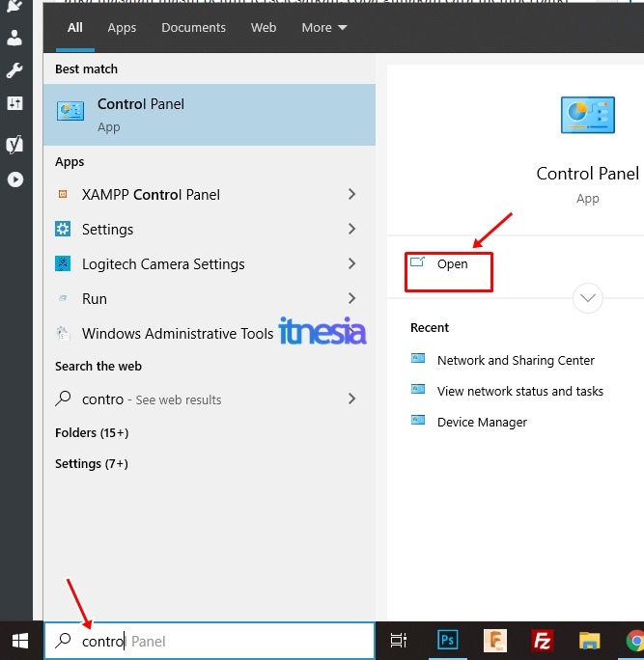This screenshot has width=644, height=660.
Task: Switch to the All tab
Action: point(75,28)
